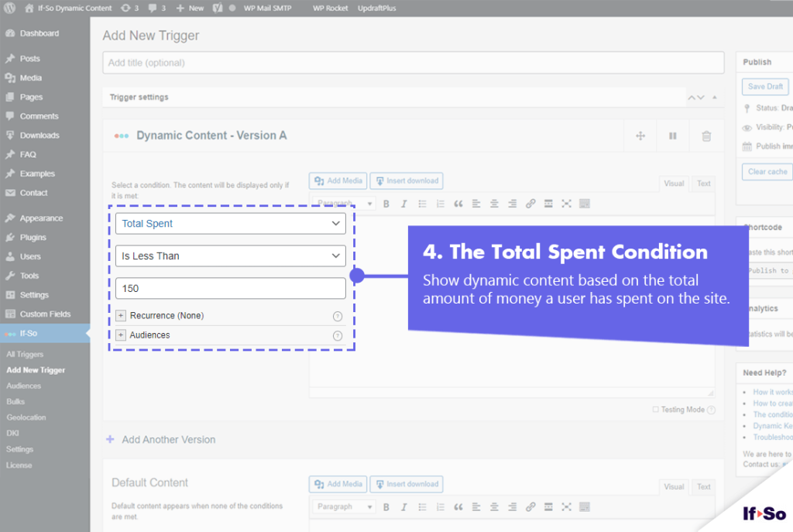Click Clear cache button
Viewport: 793px width, 532px height.
pyautogui.click(x=767, y=171)
